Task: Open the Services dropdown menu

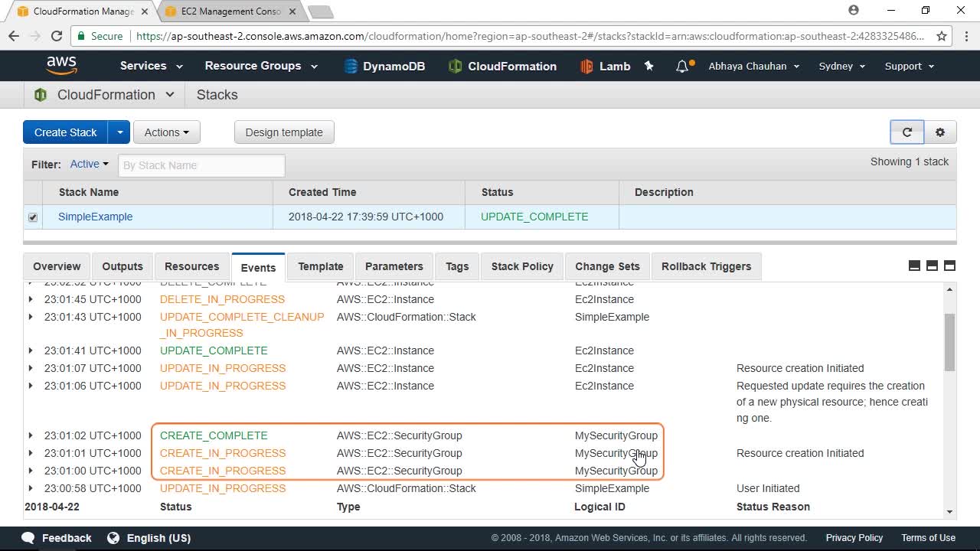Action: point(151,66)
